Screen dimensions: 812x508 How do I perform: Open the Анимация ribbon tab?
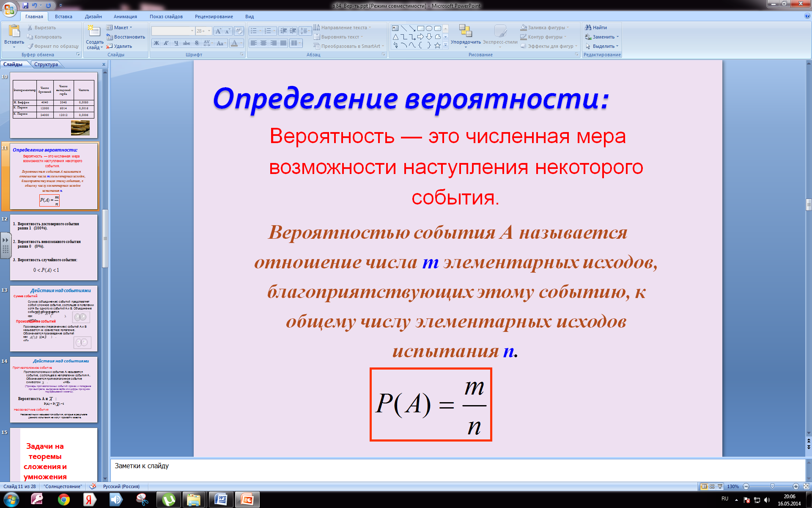[125, 17]
